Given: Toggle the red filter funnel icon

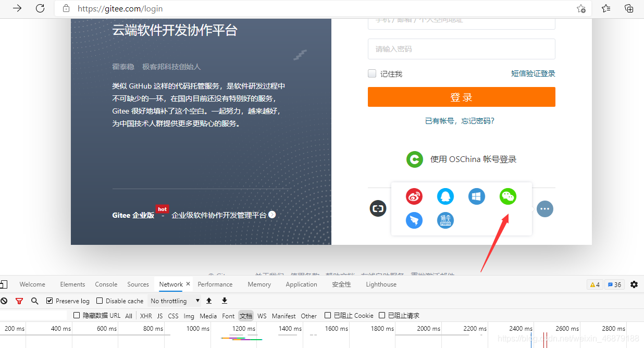Looking at the screenshot, I should click(x=19, y=301).
